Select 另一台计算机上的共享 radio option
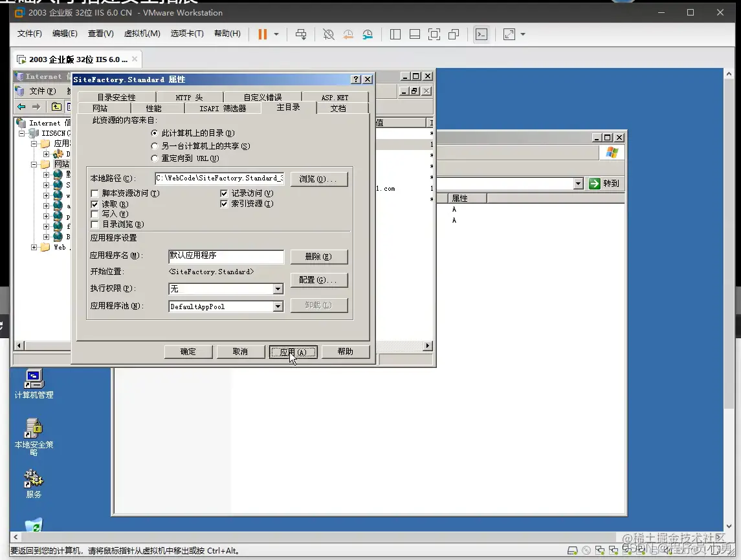The height and width of the screenshot is (560, 741). coord(154,146)
